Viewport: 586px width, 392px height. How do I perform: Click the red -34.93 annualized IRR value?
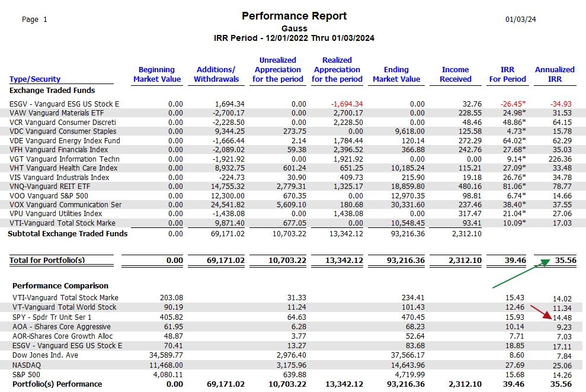(561, 104)
